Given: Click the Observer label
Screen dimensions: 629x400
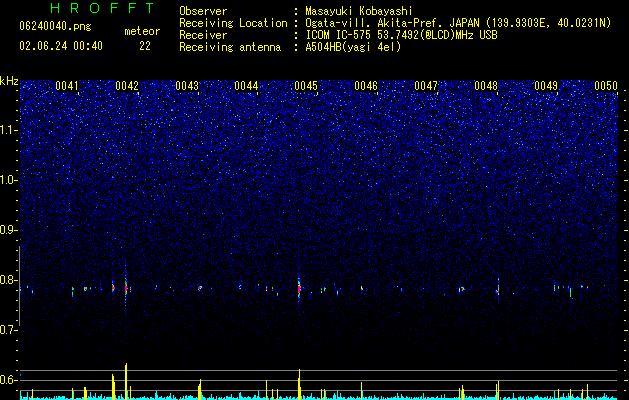Looking at the screenshot, I should (203, 11).
